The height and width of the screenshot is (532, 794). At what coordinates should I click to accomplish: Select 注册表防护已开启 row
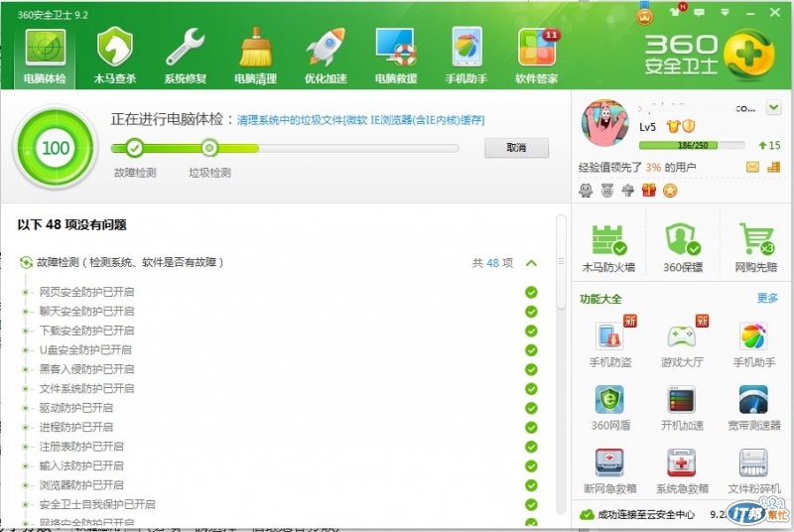(x=280, y=447)
